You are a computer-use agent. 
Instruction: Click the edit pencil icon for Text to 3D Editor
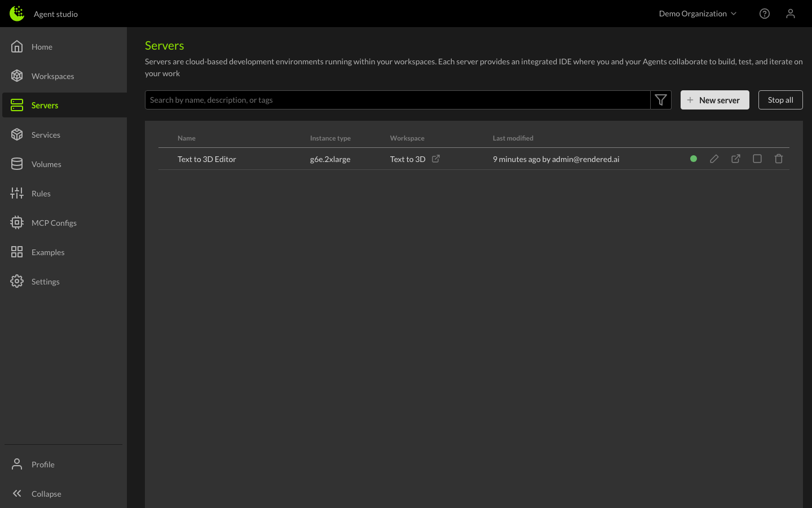pyautogui.click(x=714, y=159)
